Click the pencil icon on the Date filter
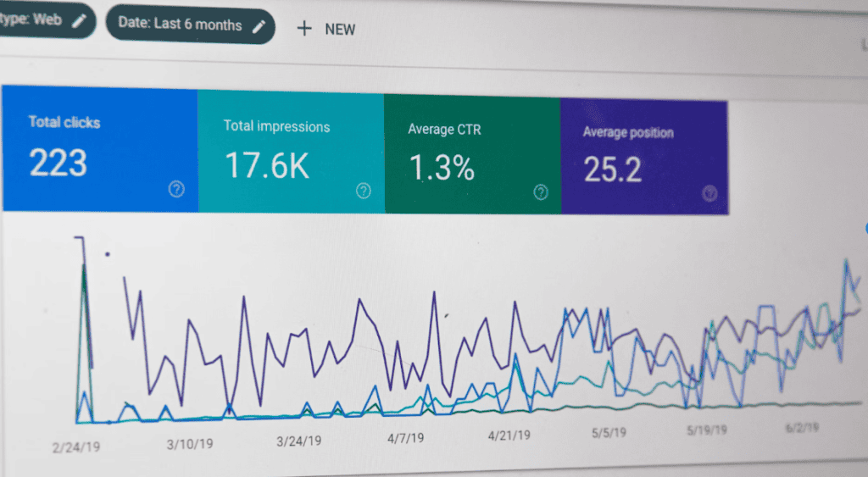The width and height of the screenshot is (868, 477). pos(259,25)
